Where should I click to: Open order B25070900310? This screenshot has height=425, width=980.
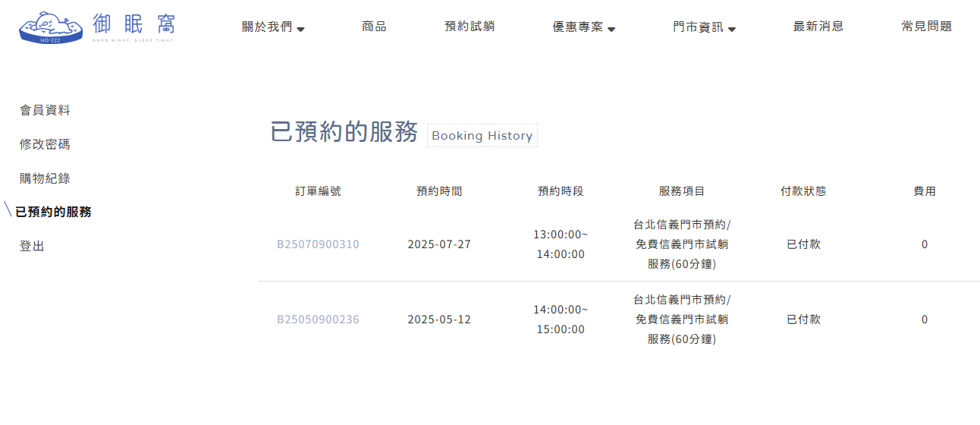[318, 244]
